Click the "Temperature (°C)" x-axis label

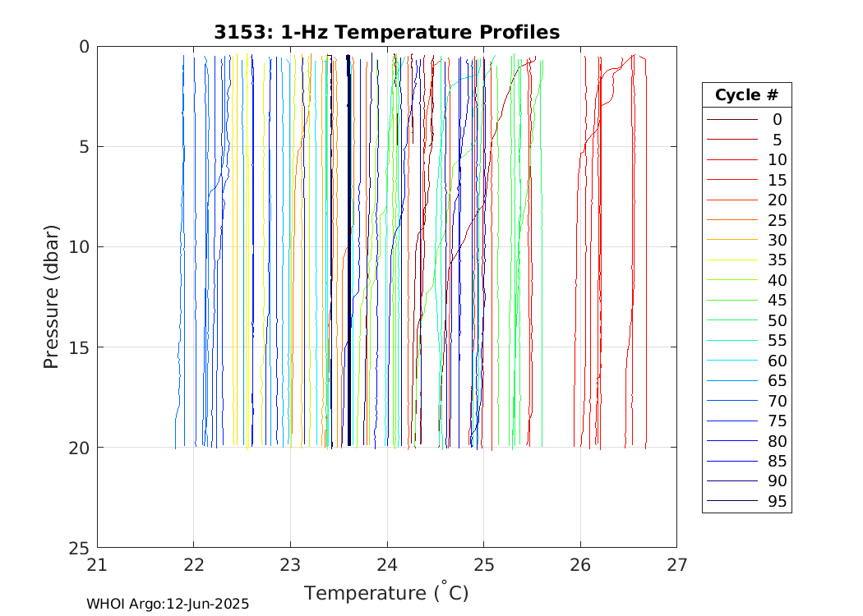[x=386, y=592]
